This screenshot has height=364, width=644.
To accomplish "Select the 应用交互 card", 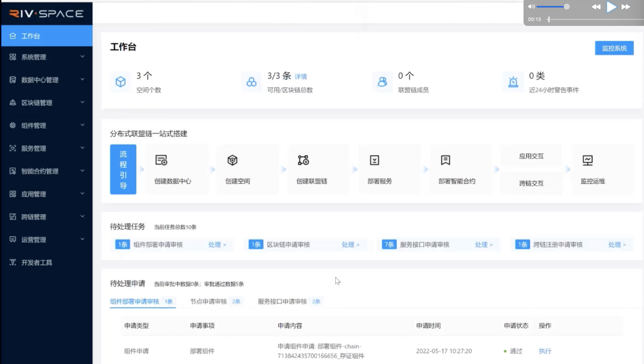I will coord(531,156).
